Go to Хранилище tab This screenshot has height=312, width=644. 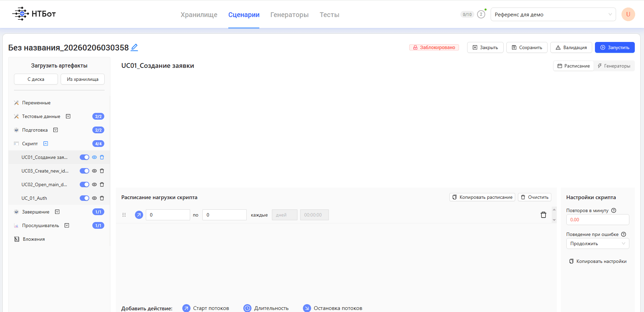199,15
